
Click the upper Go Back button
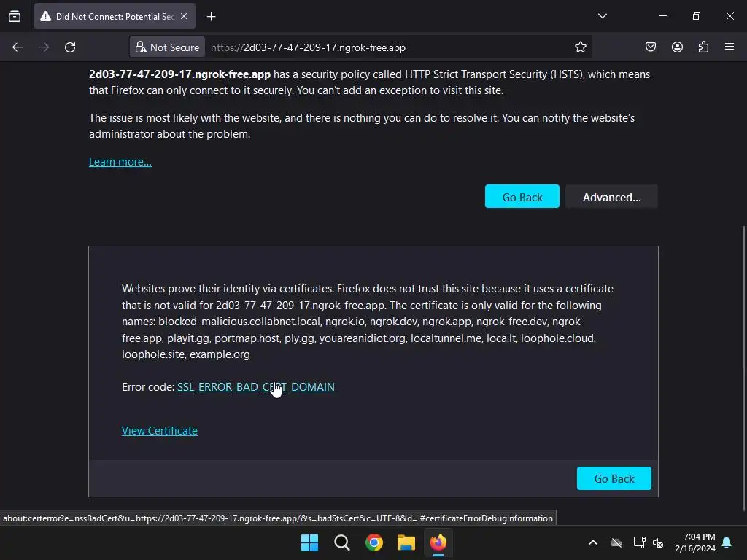click(x=522, y=197)
